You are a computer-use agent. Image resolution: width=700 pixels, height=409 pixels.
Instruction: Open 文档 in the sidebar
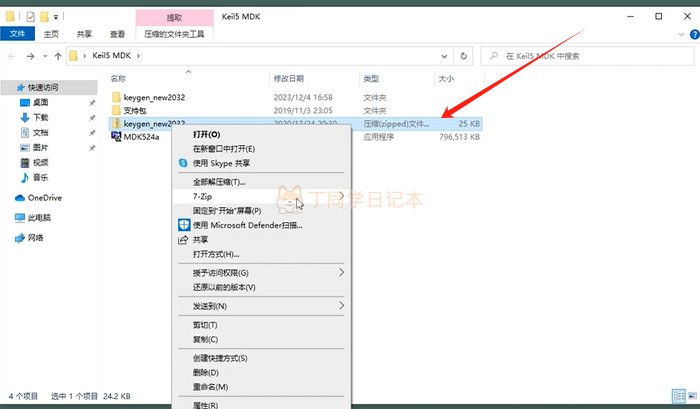click(40, 133)
